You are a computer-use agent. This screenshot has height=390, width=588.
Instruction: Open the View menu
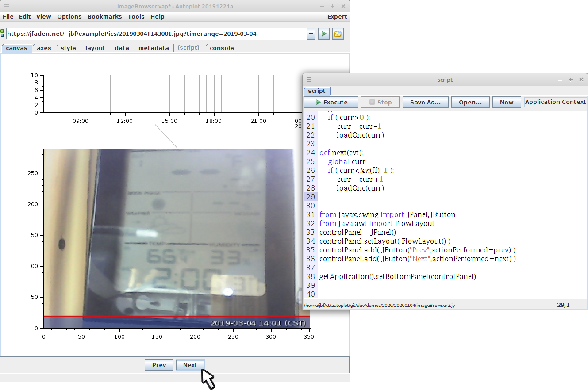[43, 17]
